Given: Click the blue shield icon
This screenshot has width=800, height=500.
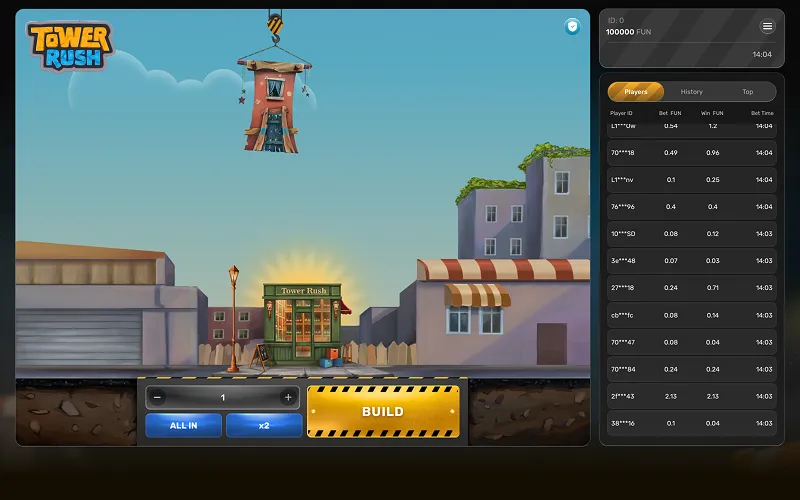Looking at the screenshot, I should pyautogui.click(x=572, y=27).
